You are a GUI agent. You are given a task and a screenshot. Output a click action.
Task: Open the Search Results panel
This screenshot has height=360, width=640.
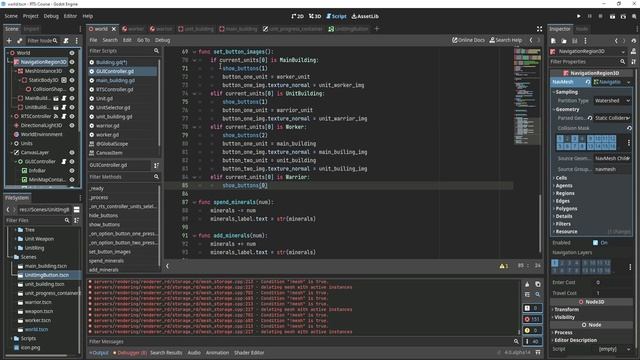pyautogui.click(x=166, y=353)
